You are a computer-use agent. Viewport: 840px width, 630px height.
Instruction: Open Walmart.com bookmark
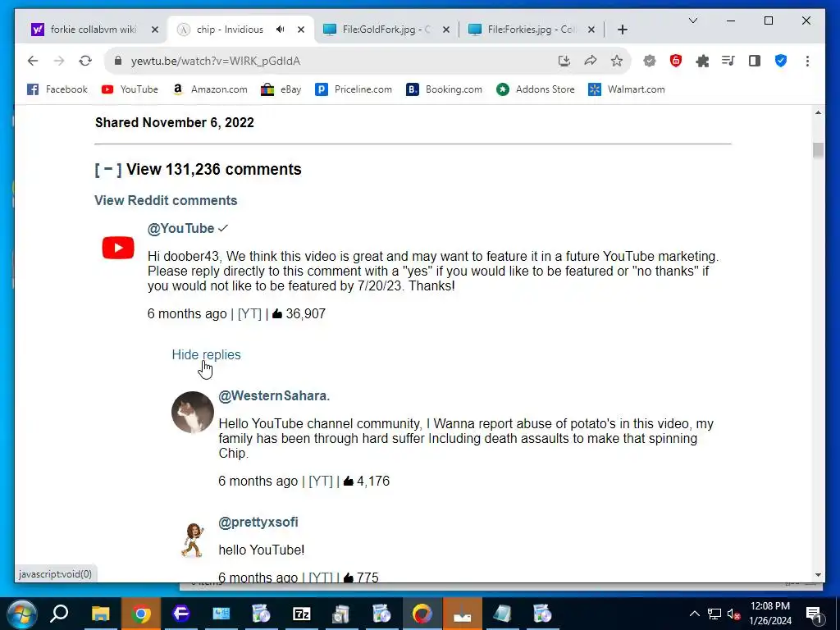626,89
